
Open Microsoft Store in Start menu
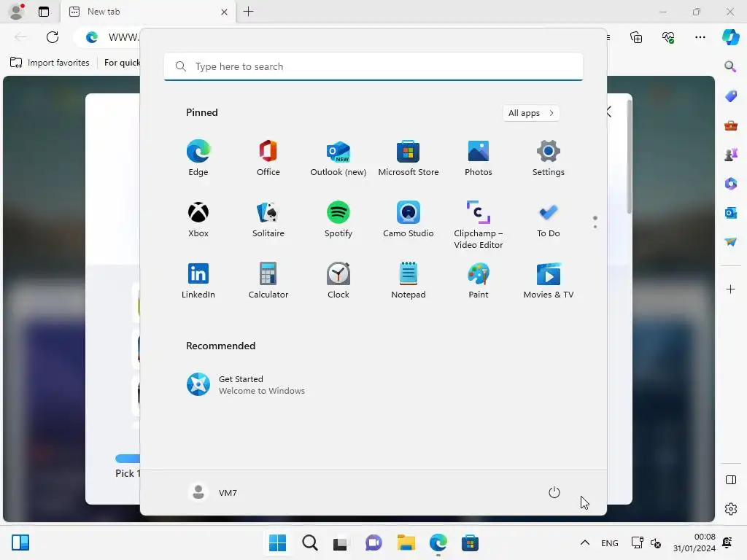point(409,158)
